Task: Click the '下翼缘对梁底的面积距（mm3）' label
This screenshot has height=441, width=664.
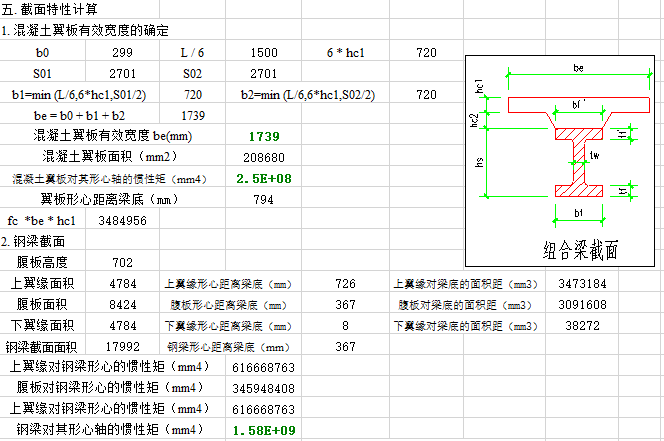Action: 466,326
